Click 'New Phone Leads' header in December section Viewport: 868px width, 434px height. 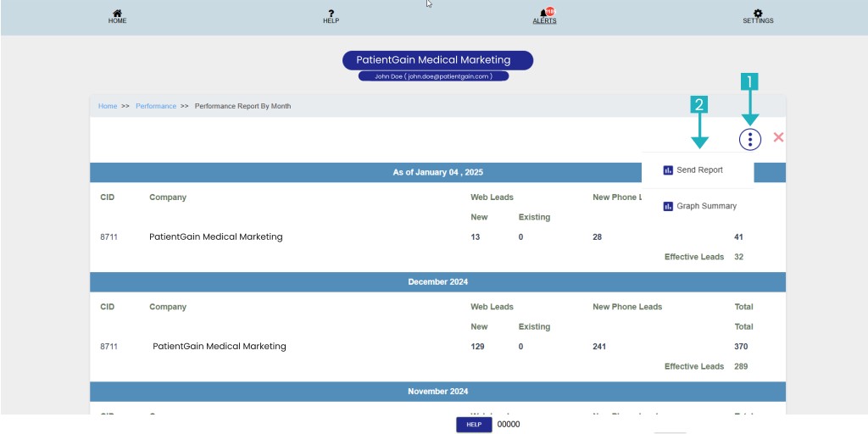[x=627, y=307]
